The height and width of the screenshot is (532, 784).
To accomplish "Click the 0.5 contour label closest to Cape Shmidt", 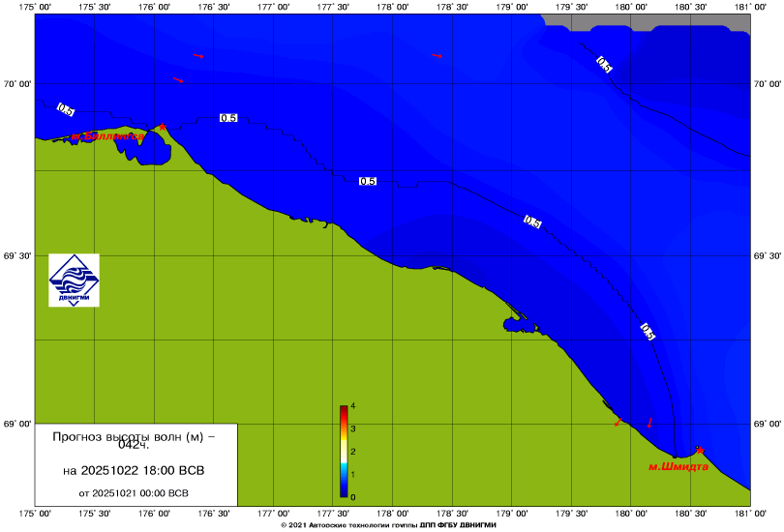I will (x=648, y=332).
